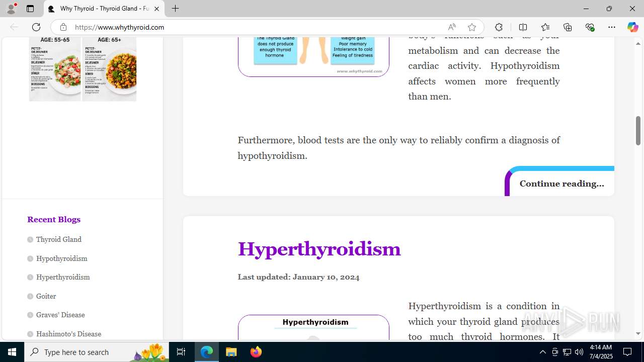
Task: Open the diet plan ad image
Action: tap(83, 69)
